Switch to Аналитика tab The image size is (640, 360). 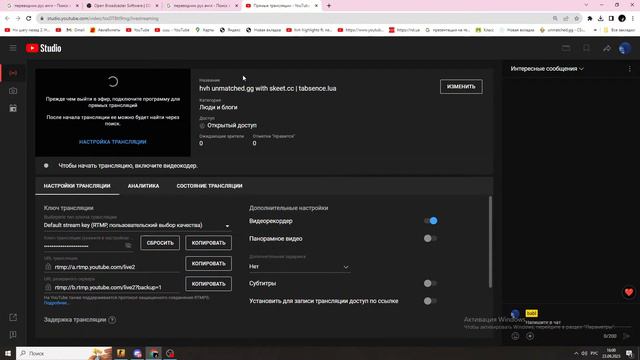[x=143, y=186]
